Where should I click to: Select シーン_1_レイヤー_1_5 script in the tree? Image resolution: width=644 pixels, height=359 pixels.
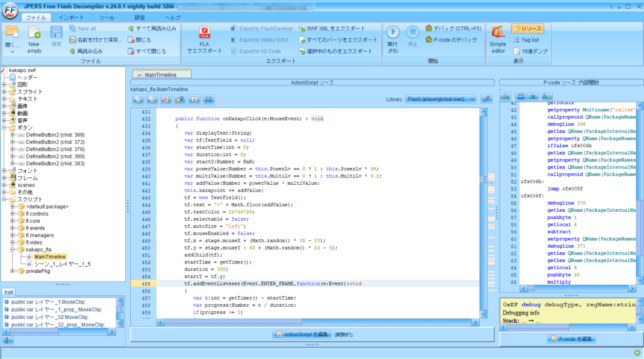[x=62, y=264]
